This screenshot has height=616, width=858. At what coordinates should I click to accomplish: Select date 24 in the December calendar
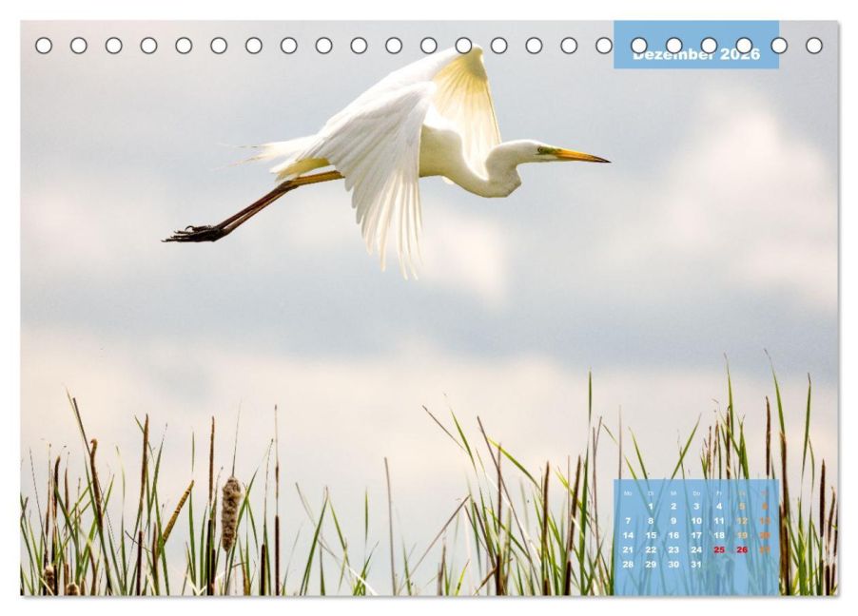pyautogui.click(x=696, y=549)
